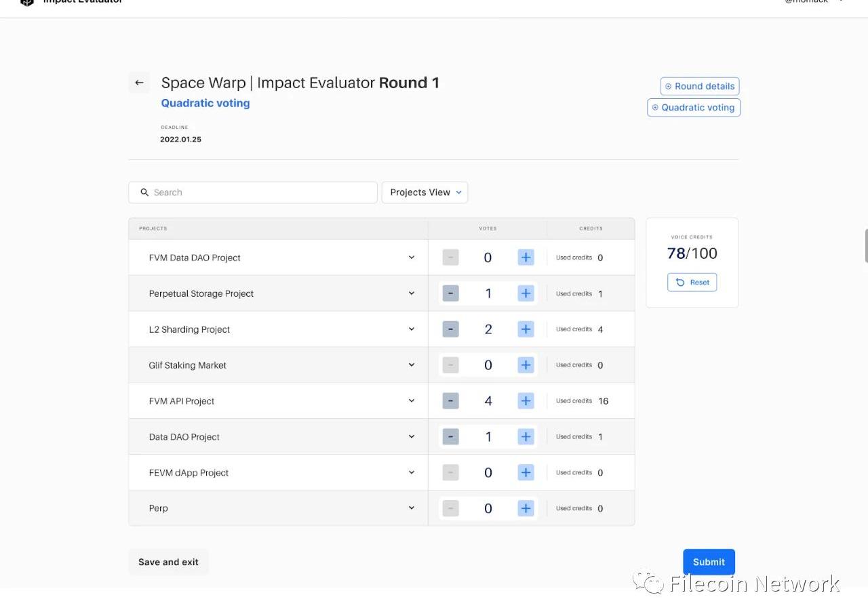The image size is (868, 599).
Task: Add a vote to Perpetual Storage Project
Action: coord(526,293)
